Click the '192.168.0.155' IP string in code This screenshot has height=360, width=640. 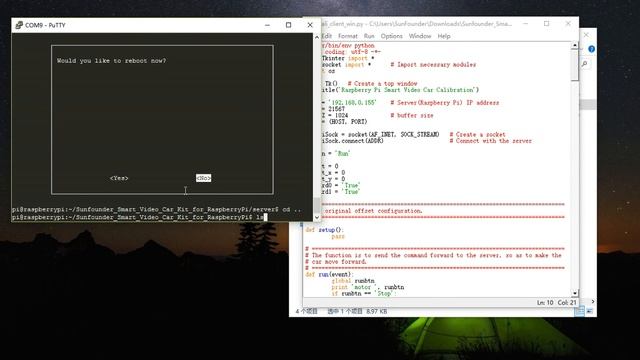click(353, 102)
